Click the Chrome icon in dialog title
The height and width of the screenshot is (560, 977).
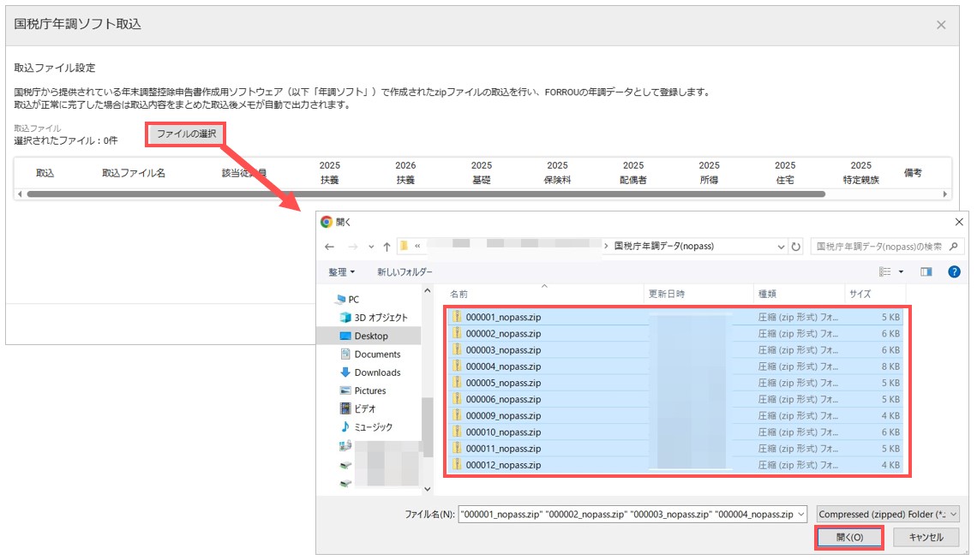pos(327,222)
